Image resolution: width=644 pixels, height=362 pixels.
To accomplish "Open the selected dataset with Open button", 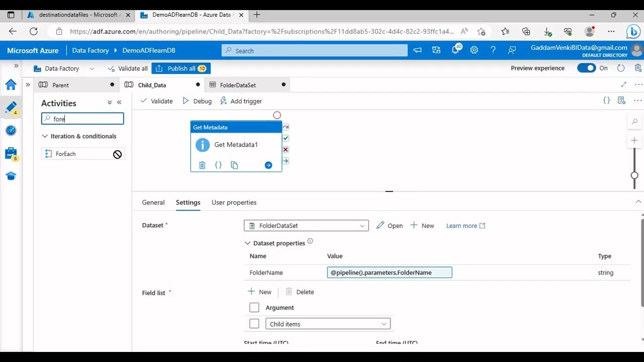I will pyautogui.click(x=389, y=226).
